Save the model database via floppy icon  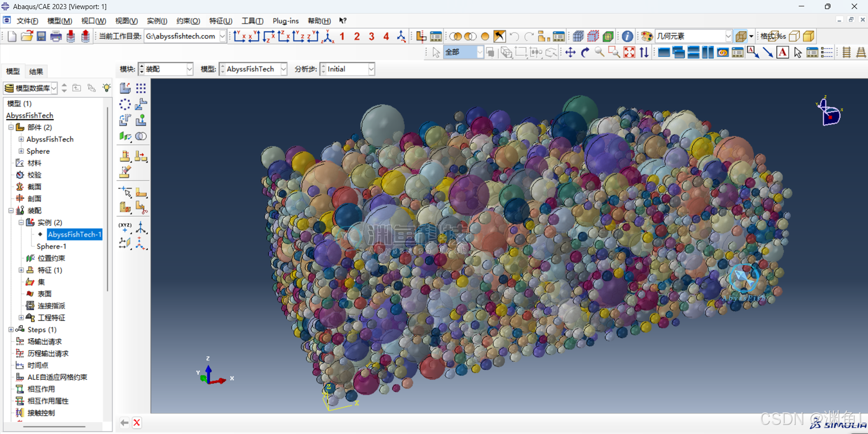[41, 36]
